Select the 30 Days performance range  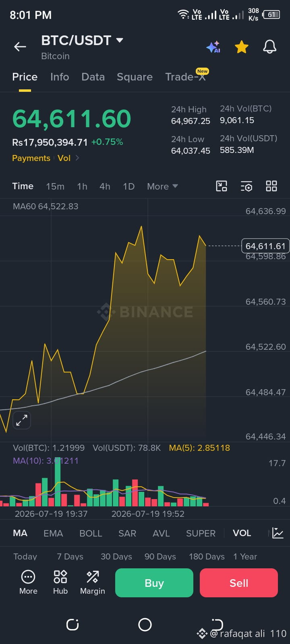click(116, 557)
